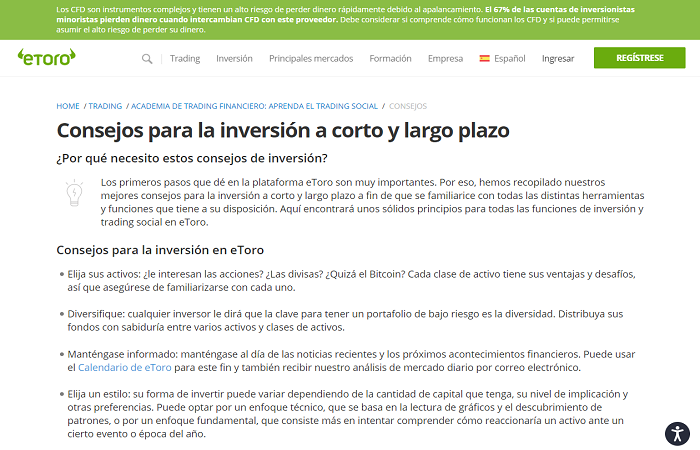The image size is (700, 450).
Task: Click the 'Los primeros pasos' intro paragraph
Action: click(373, 202)
